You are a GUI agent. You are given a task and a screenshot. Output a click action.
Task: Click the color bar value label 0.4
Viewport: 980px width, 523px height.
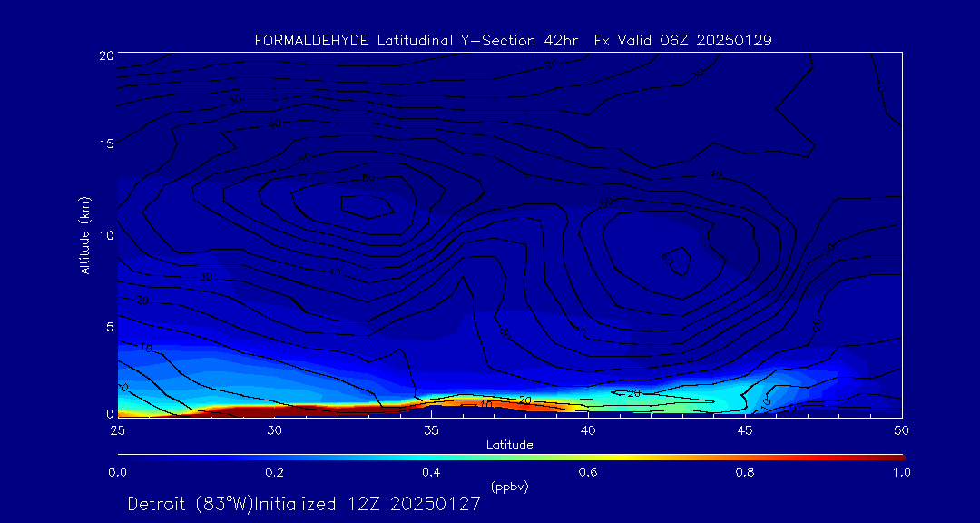[x=431, y=472]
